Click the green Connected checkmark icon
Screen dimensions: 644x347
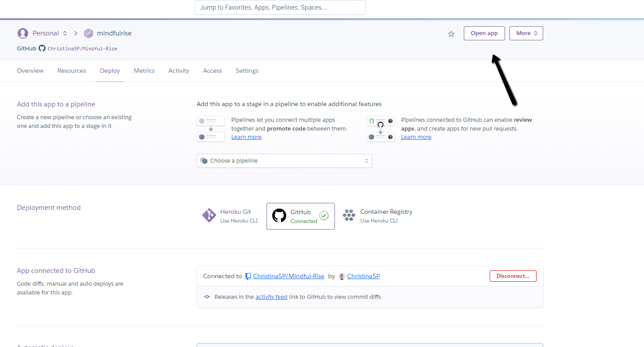pyautogui.click(x=324, y=216)
